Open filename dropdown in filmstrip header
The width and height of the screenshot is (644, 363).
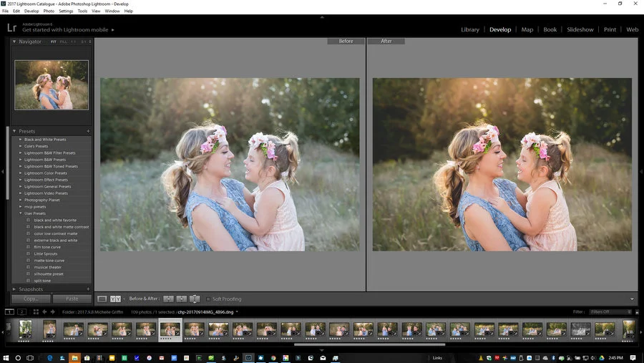click(x=237, y=312)
